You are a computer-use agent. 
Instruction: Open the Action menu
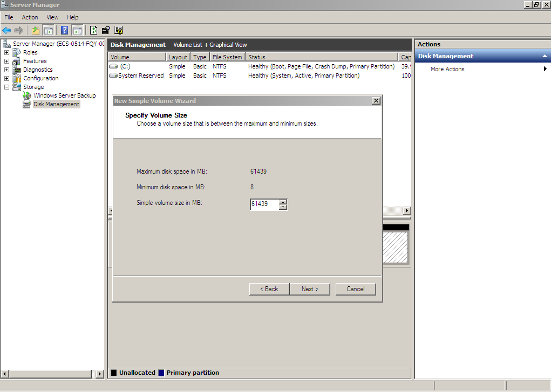click(30, 17)
